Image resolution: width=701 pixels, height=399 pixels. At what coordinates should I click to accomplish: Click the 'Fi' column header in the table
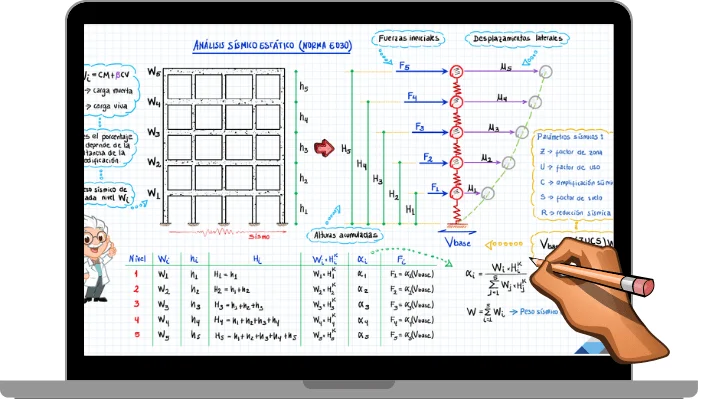click(401, 259)
